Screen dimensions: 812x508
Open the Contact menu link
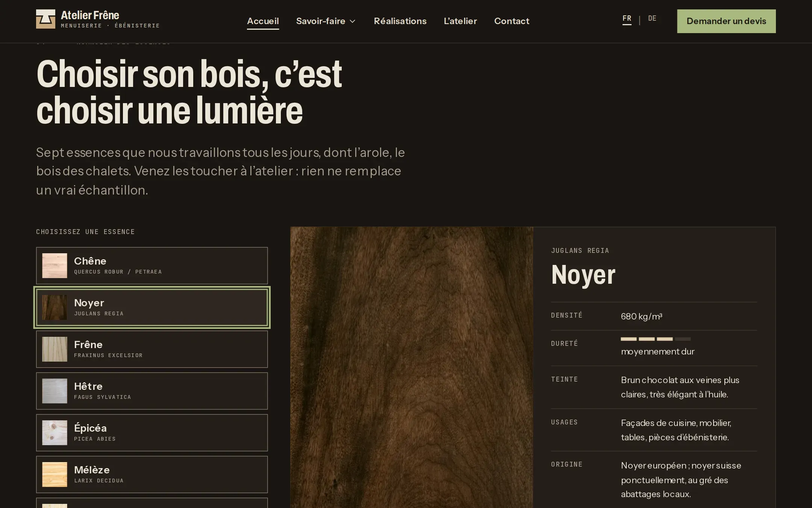coord(512,21)
